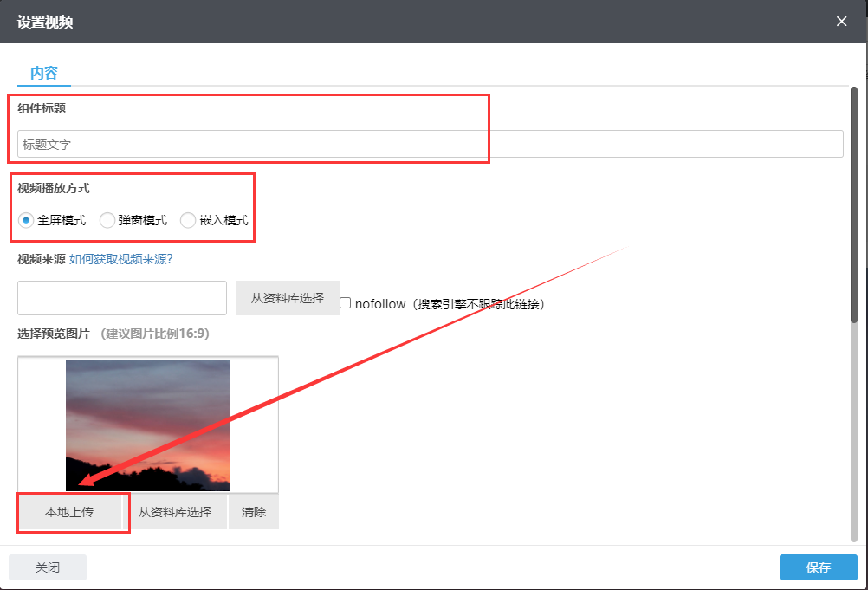Pick the 嵌入模式 radio option
The image size is (868, 590).
click(188, 220)
